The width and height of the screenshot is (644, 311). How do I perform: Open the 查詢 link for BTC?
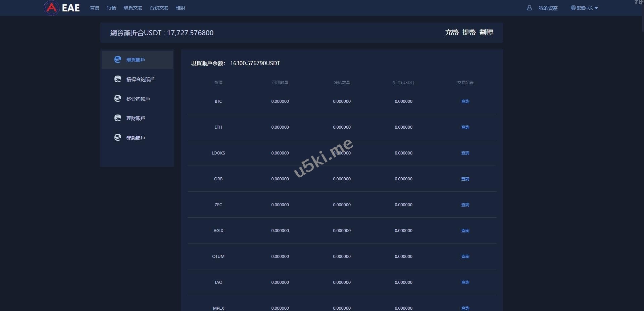coord(465,101)
